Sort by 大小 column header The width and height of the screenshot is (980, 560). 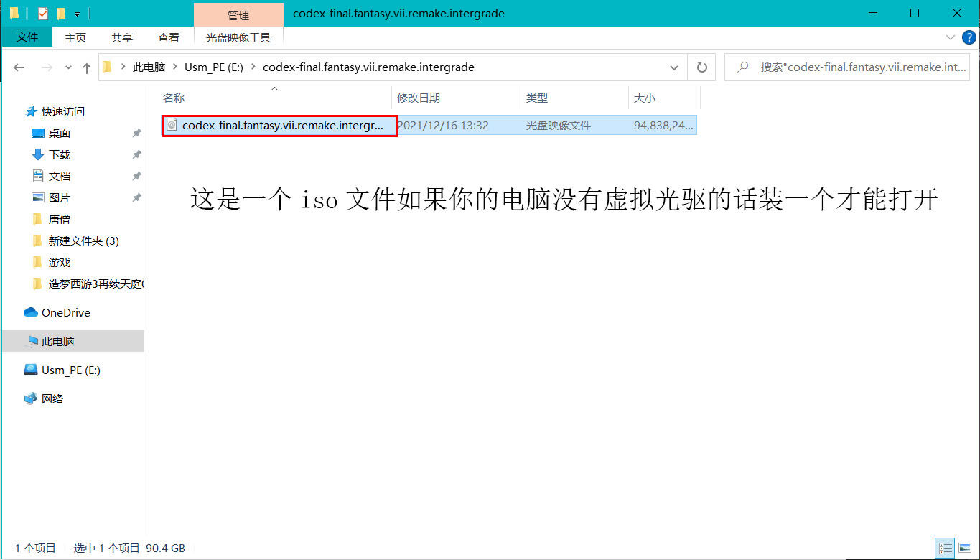[x=644, y=98]
